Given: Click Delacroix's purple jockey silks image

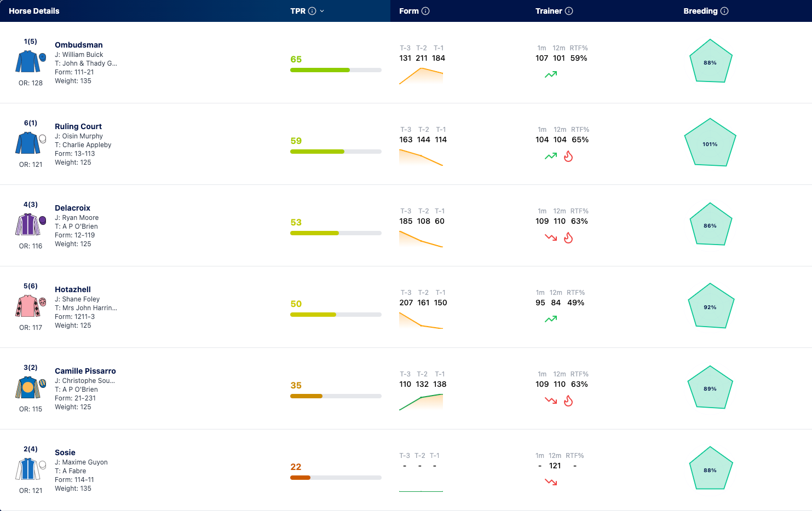Looking at the screenshot, I should click(28, 224).
